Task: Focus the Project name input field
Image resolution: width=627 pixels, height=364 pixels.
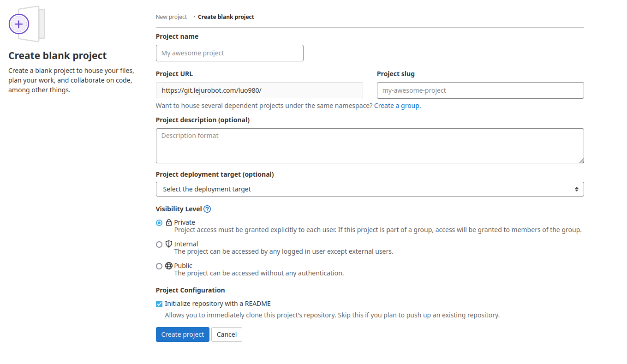Action: click(229, 53)
